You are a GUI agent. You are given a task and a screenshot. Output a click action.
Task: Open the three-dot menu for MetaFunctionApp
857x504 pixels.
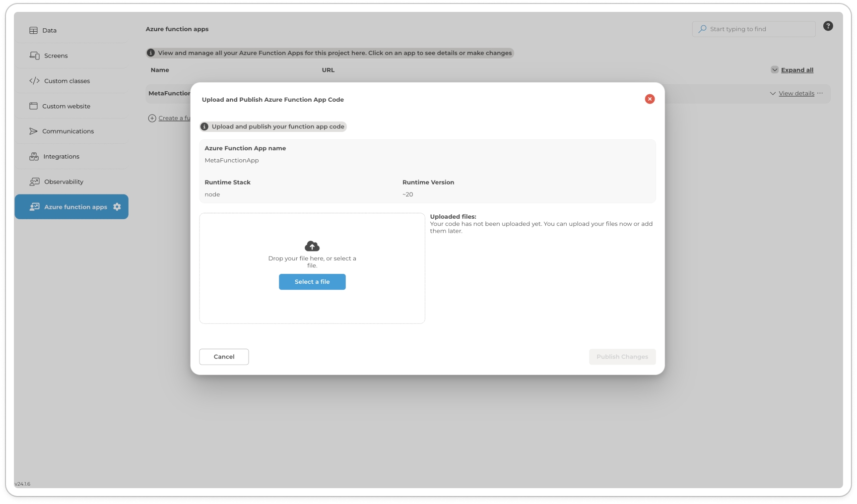[x=820, y=93]
